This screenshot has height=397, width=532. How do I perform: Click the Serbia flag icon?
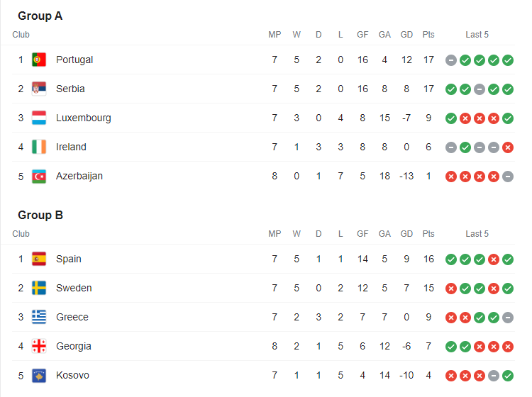click(x=39, y=89)
